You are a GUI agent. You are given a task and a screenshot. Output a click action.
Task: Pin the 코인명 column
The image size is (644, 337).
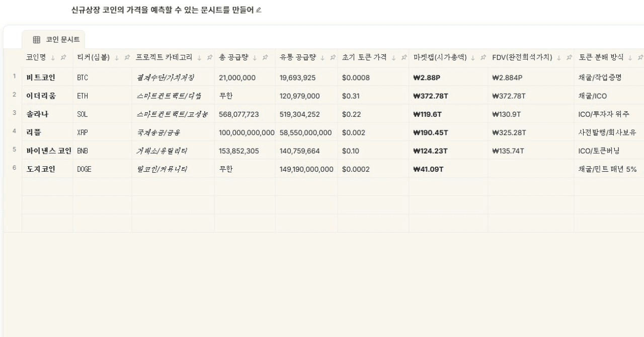(63, 58)
